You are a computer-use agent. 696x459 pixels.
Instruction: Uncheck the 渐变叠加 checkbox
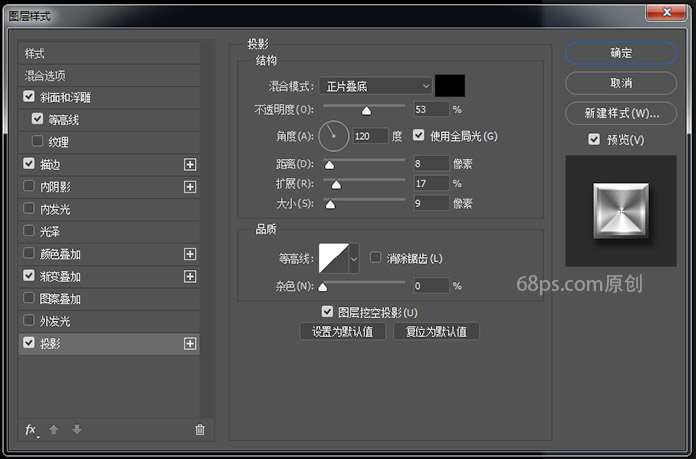tap(29, 275)
